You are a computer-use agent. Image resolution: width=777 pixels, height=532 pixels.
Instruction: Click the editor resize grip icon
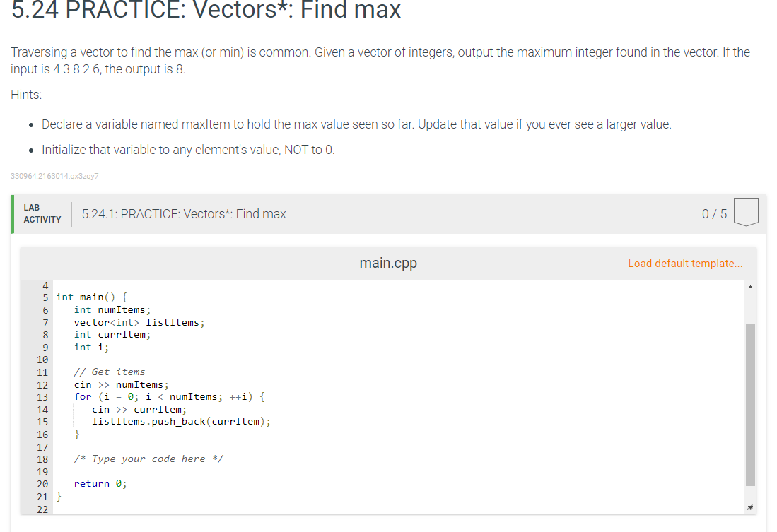[x=749, y=507]
